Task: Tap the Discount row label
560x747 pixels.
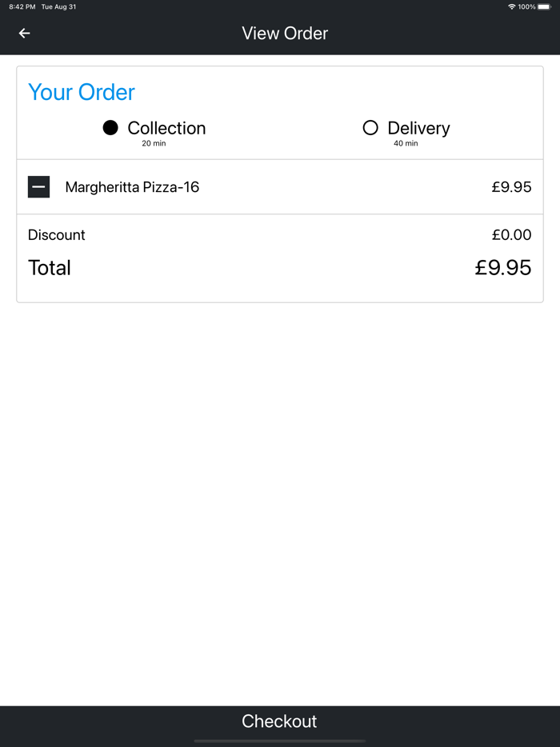Action: click(x=56, y=235)
